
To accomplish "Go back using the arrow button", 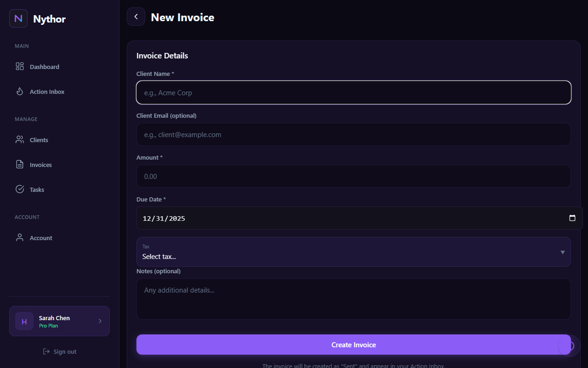I will 136,17.
